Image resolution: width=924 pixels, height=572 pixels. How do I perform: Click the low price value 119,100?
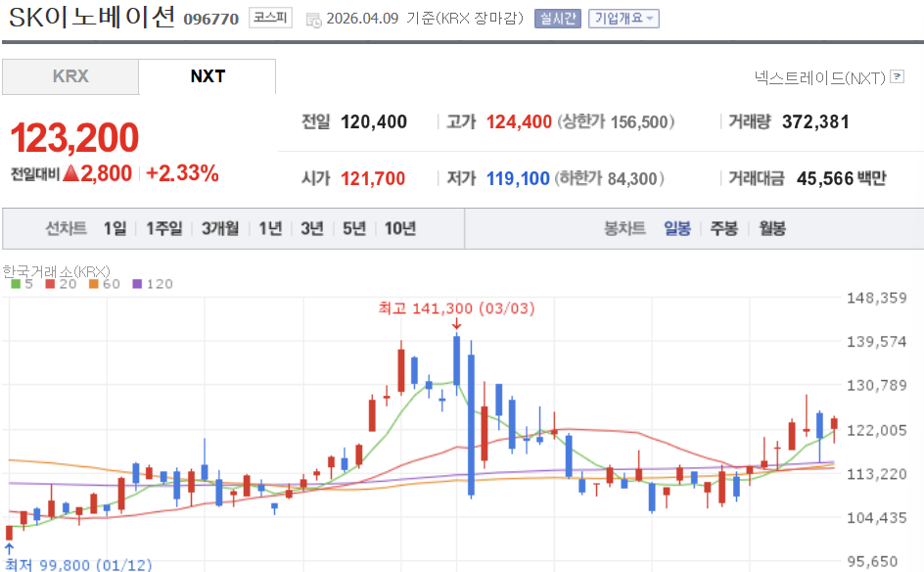[518, 178]
